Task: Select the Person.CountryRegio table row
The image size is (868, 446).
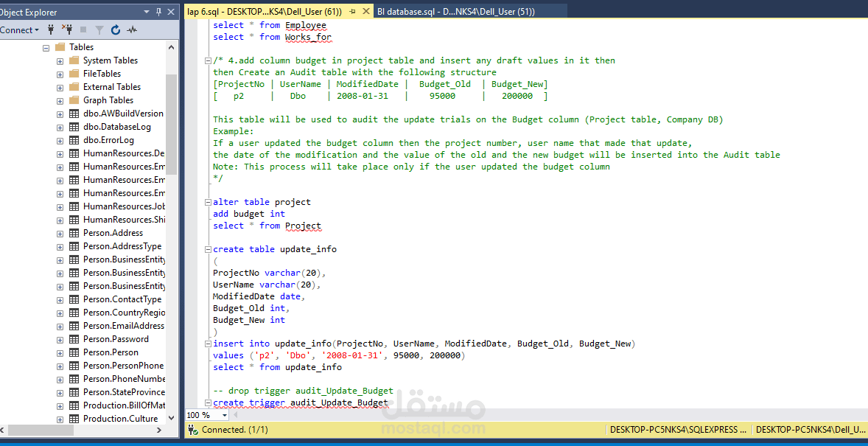Action: pos(124,313)
